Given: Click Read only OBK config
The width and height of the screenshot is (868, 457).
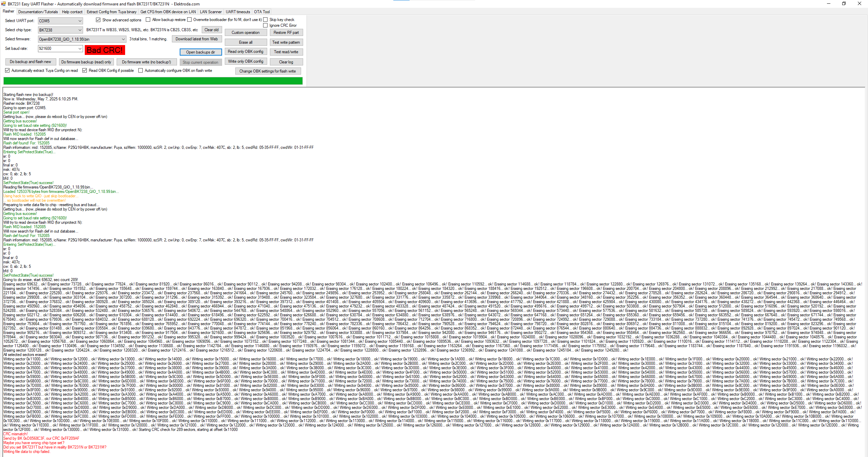Looking at the screenshot, I should pyautogui.click(x=245, y=52).
